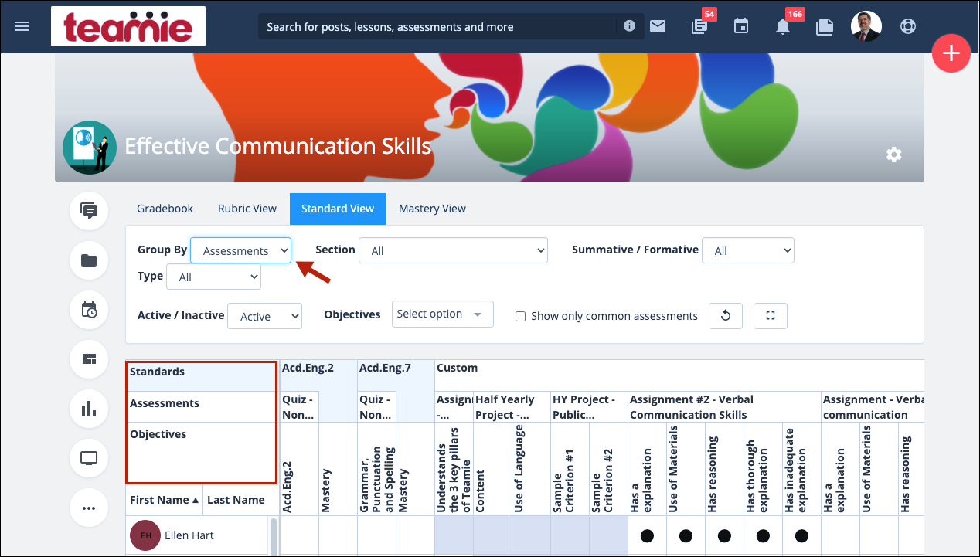Open the posts chat sidebar icon
This screenshot has height=557, width=980.
[89, 211]
